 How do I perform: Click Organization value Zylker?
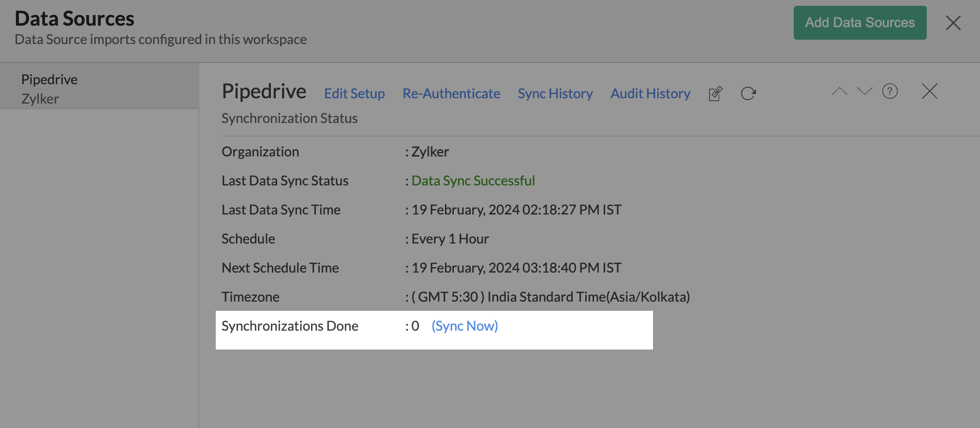(x=430, y=152)
